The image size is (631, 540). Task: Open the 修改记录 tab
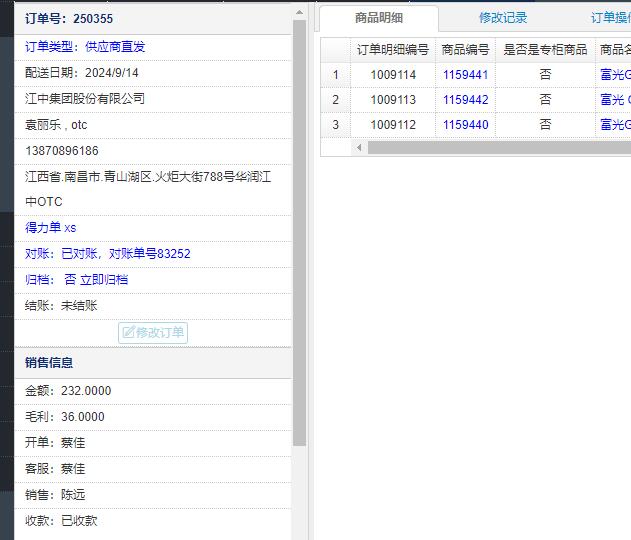502,18
